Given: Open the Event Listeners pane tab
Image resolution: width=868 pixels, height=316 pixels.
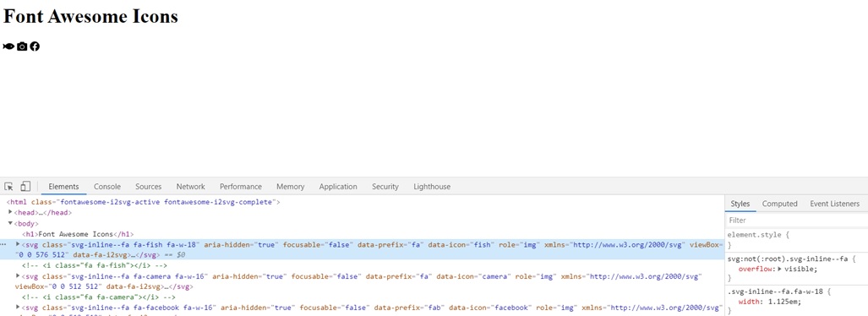Looking at the screenshot, I should coord(834,204).
